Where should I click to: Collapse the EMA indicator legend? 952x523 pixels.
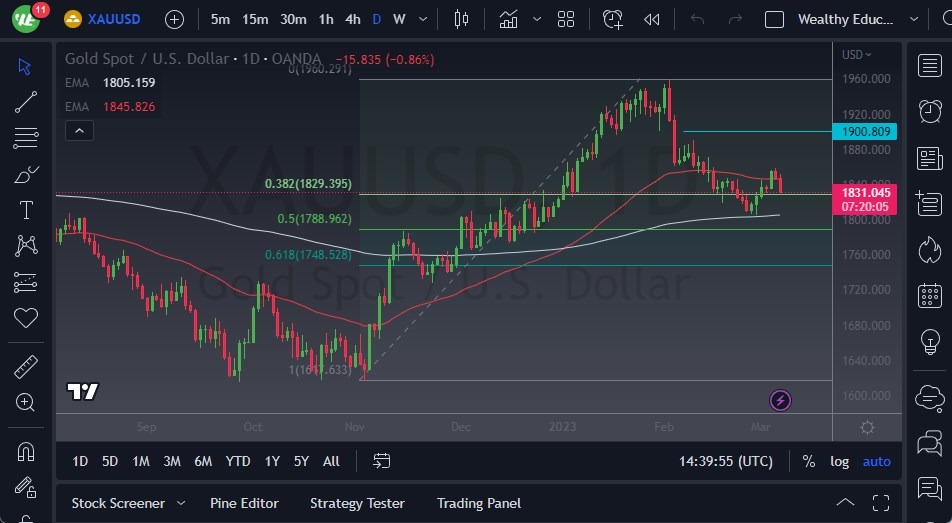pos(79,130)
